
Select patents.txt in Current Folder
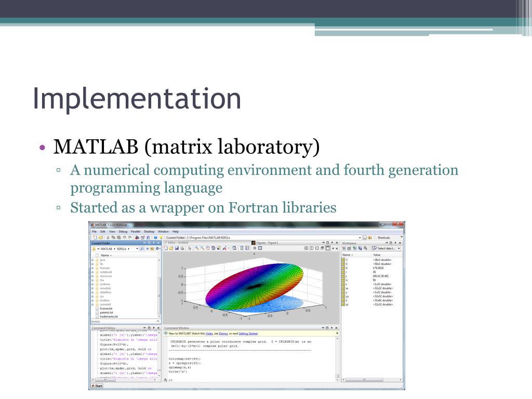(106, 312)
